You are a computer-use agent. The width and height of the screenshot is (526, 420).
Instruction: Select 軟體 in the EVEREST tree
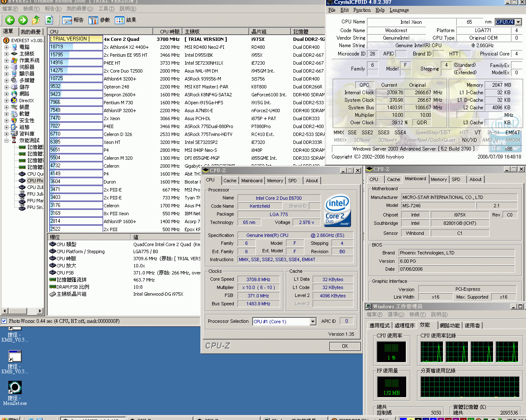(24, 114)
